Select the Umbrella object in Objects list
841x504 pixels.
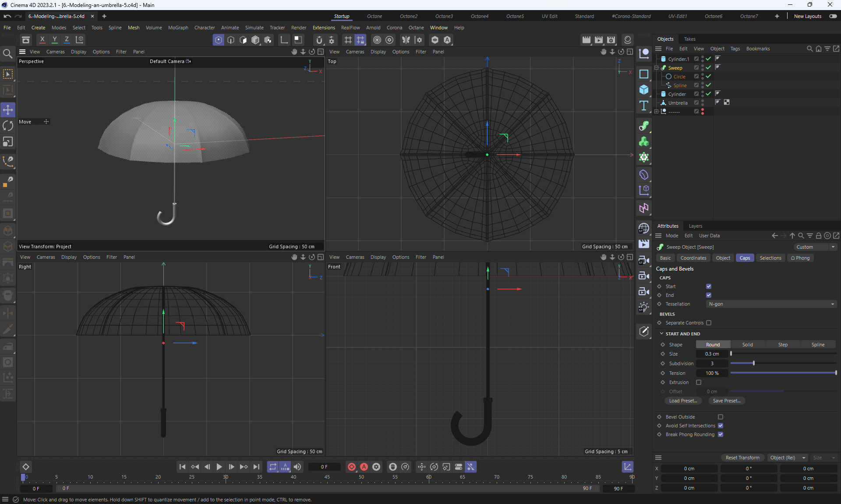point(678,103)
